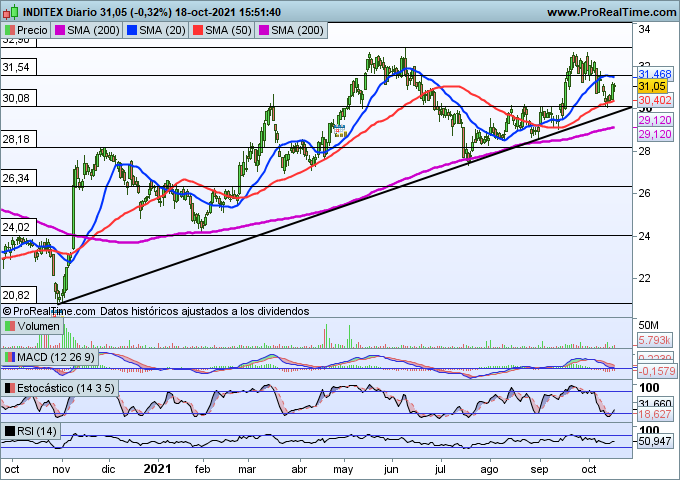The width and height of the screenshot is (680, 480).
Task: Click the mar label on time axis
Action: tap(247, 469)
